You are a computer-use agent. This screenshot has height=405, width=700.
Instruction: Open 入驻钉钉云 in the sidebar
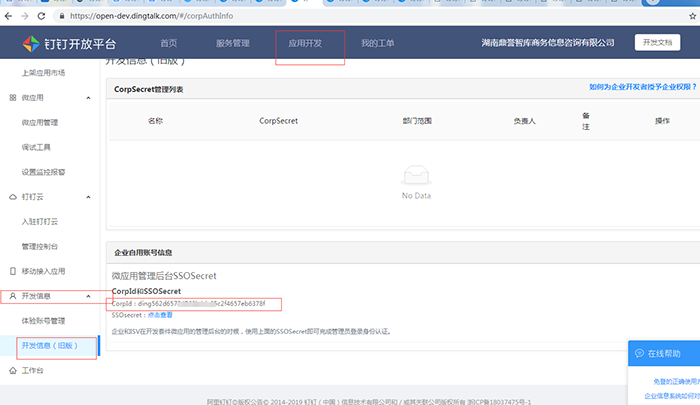40,221
